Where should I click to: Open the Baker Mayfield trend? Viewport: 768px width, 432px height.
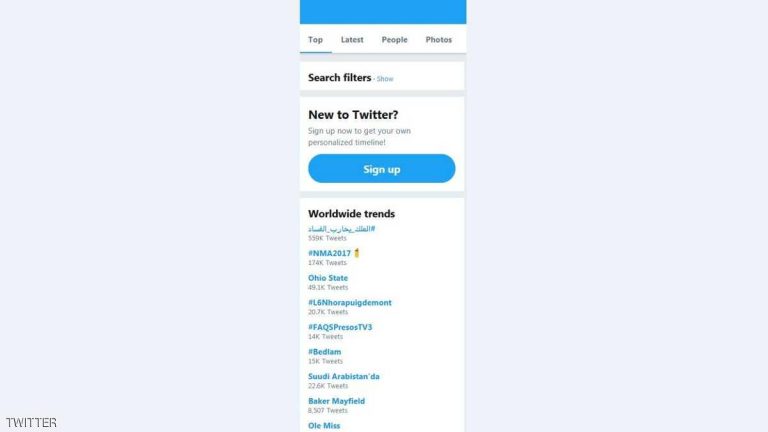pyautogui.click(x=336, y=401)
